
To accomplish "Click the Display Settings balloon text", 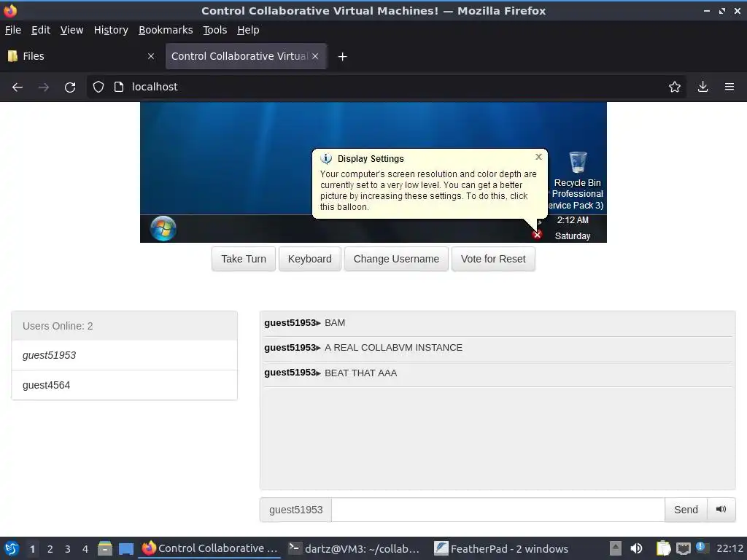I will coord(427,190).
